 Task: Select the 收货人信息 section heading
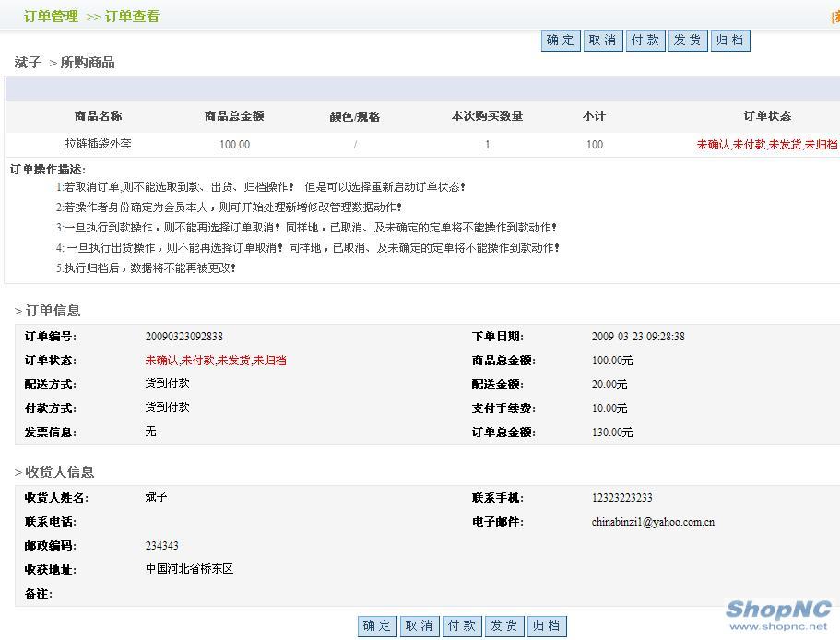[59, 472]
